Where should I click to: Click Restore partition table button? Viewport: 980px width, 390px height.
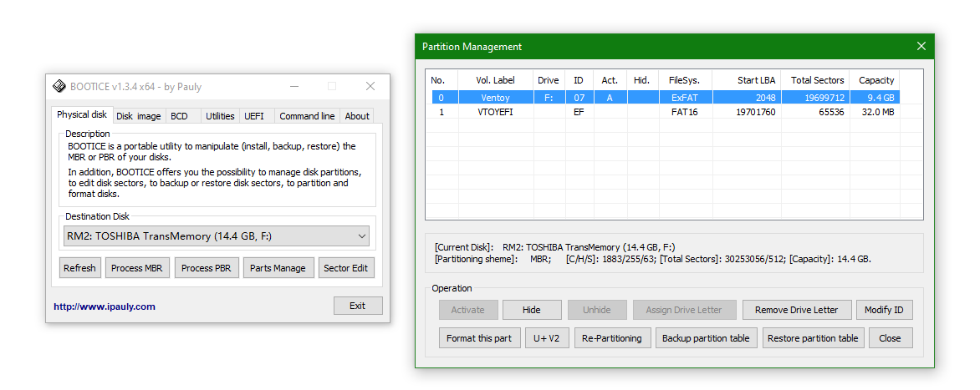813,337
